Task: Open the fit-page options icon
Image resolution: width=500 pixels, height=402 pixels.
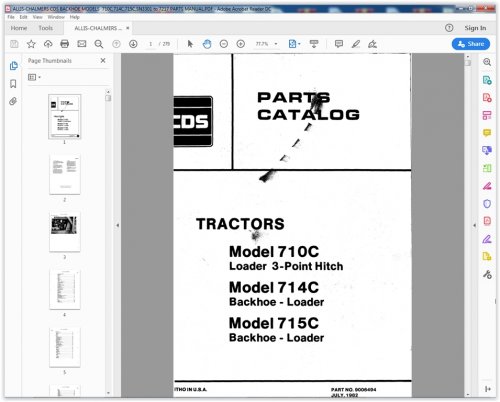Action: coord(294,44)
